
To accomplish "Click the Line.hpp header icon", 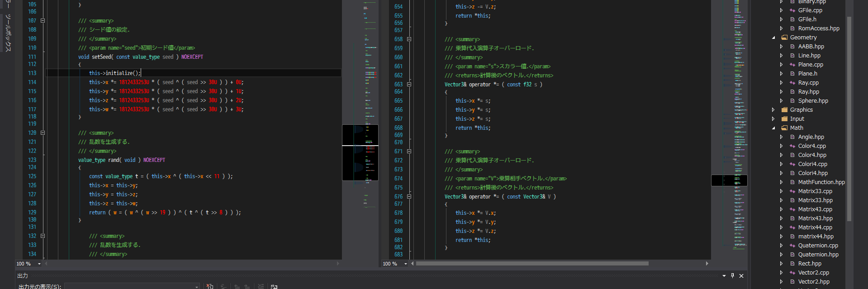I will [792, 56].
